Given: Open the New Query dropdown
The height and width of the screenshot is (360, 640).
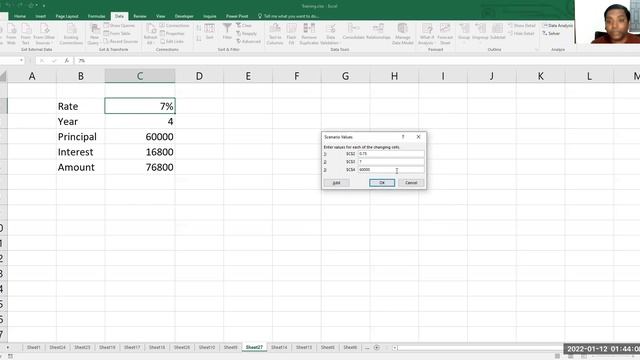Looking at the screenshot, I should point(93,33).
